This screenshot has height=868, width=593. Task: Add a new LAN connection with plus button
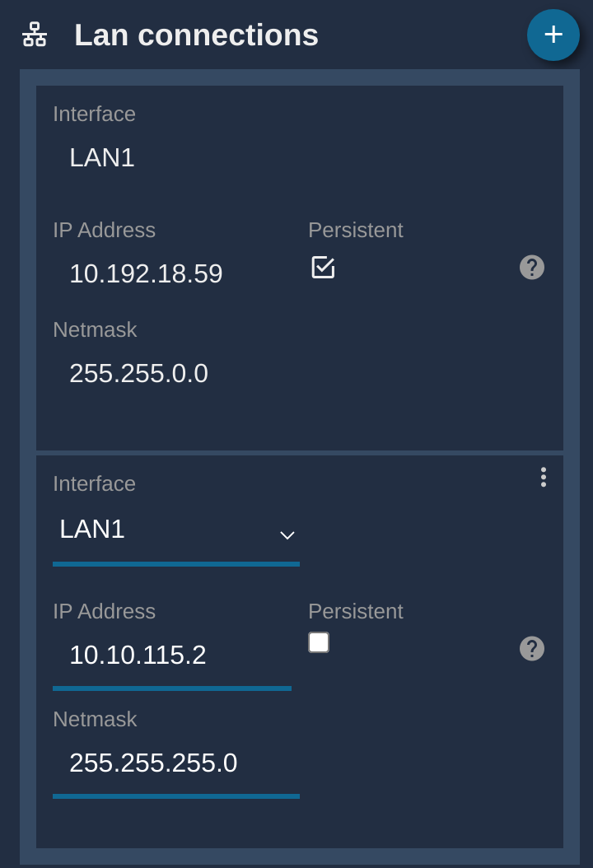553,35
